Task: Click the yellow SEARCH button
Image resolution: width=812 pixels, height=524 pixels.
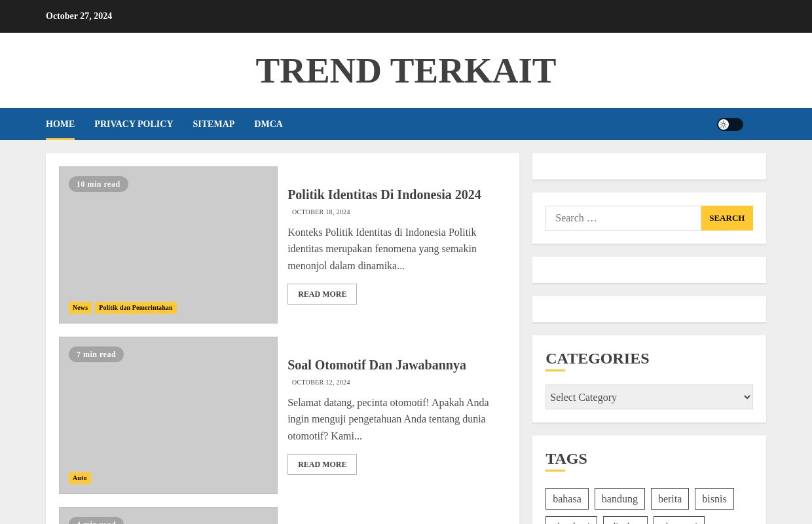Action: [x=727, y=218]
